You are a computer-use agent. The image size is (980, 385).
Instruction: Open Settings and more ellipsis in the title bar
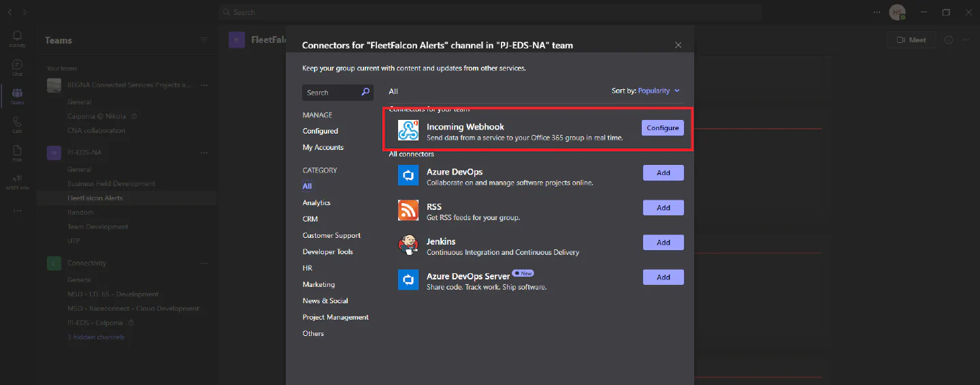point(877,12)
